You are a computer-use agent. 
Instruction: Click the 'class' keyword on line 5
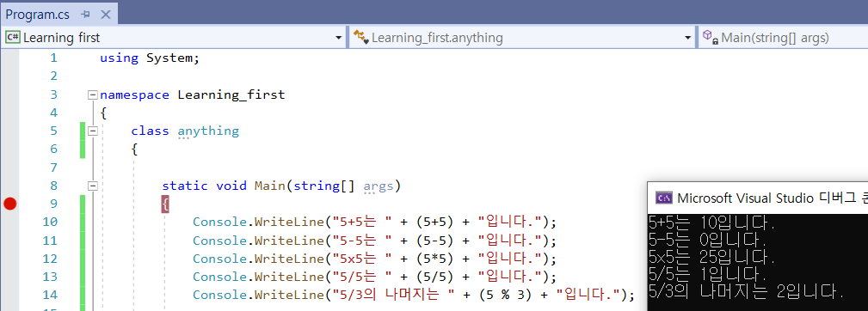pyautogui.click(x=150, y=131)
